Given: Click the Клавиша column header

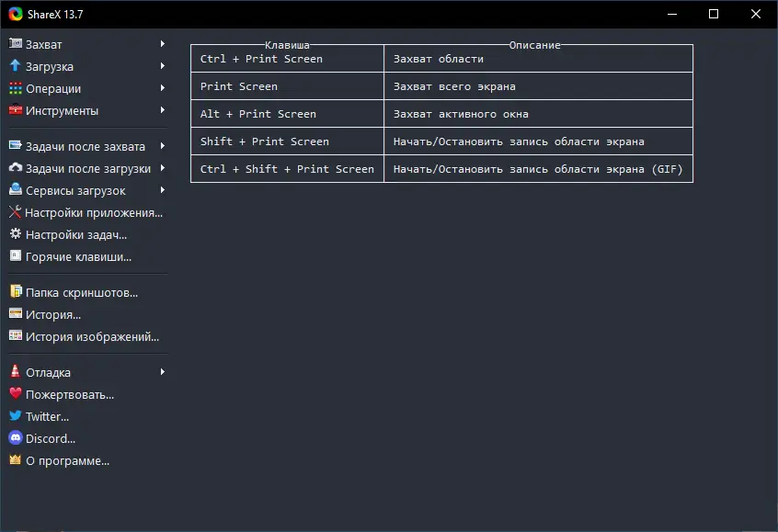Looking at the screenshot, I should 287,45.
